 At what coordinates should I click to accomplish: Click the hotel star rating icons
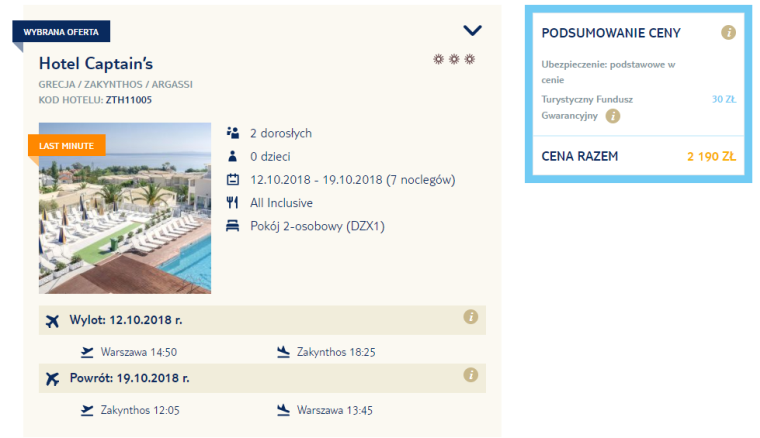click(454, 60)
